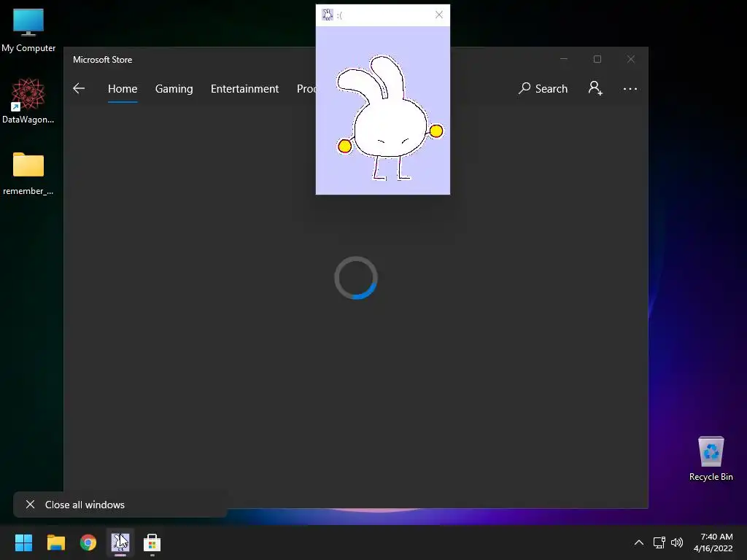This screenshot has width=747, height=560.
Task: Open File Explorer from taskbar
Action: click(x=55, y=542)
